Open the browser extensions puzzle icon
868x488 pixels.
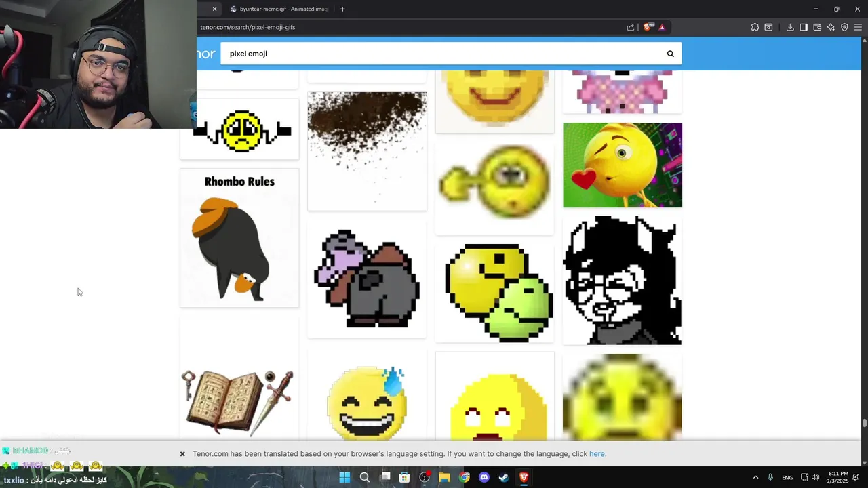[x=755, y=27]
